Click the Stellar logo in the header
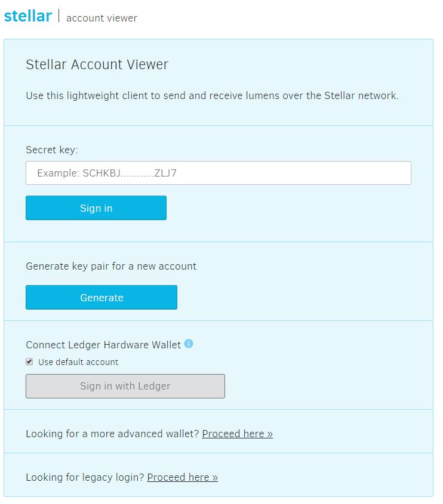Viewport: 443px width, 504px height. 27,16
